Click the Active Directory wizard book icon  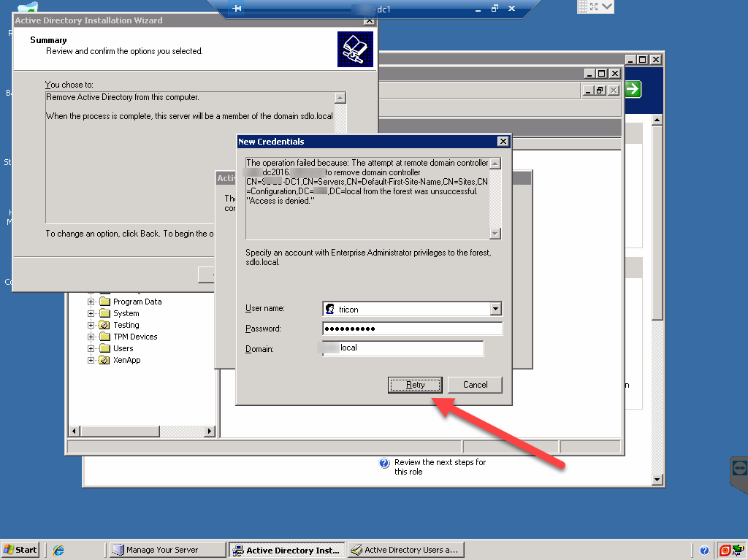356,49
